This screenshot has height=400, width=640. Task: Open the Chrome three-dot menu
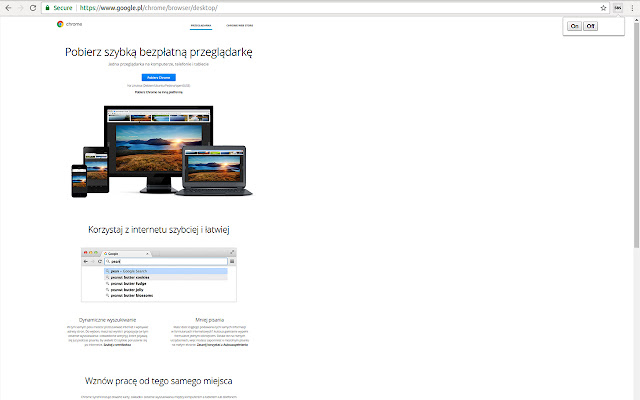coord(632,8)
